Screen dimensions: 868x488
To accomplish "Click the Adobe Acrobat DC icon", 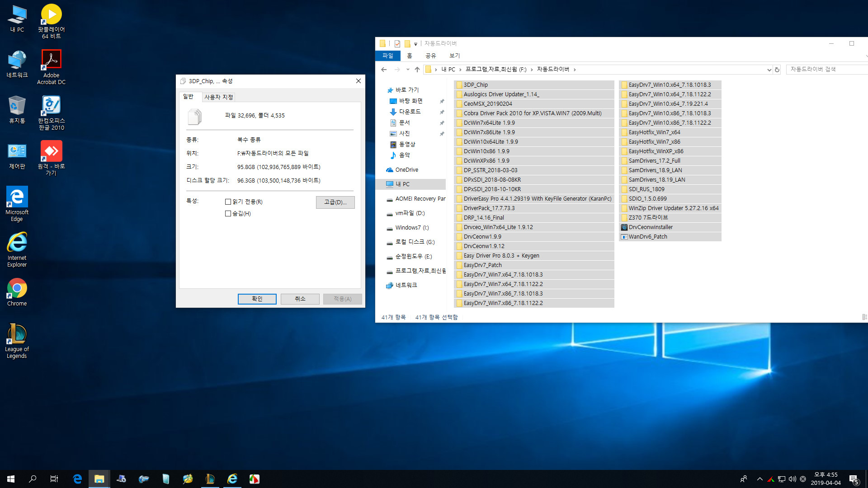I will (51, 64).
